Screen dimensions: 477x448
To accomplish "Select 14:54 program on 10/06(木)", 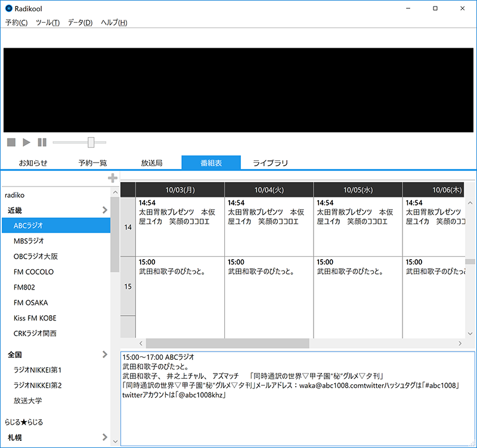I will [434, 227].
